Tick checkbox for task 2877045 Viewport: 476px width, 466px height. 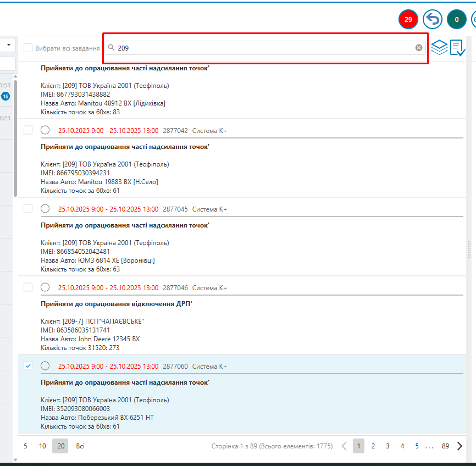click(28, 209)
